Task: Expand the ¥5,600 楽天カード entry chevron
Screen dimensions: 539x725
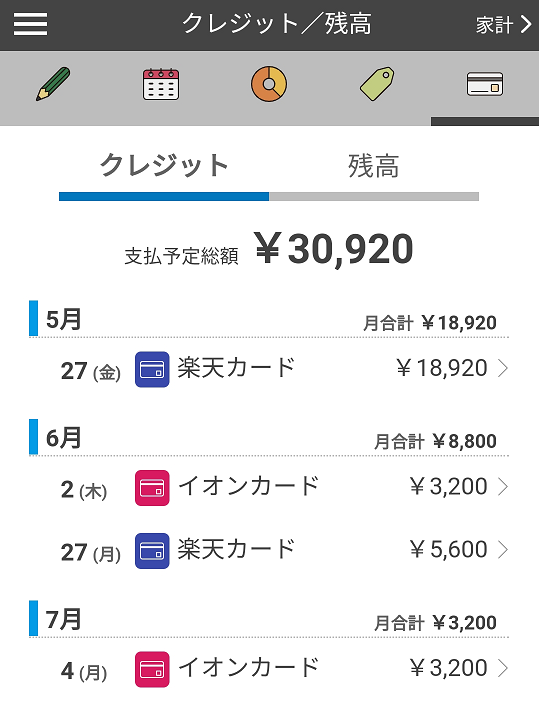Action: (x=503, y=550)
